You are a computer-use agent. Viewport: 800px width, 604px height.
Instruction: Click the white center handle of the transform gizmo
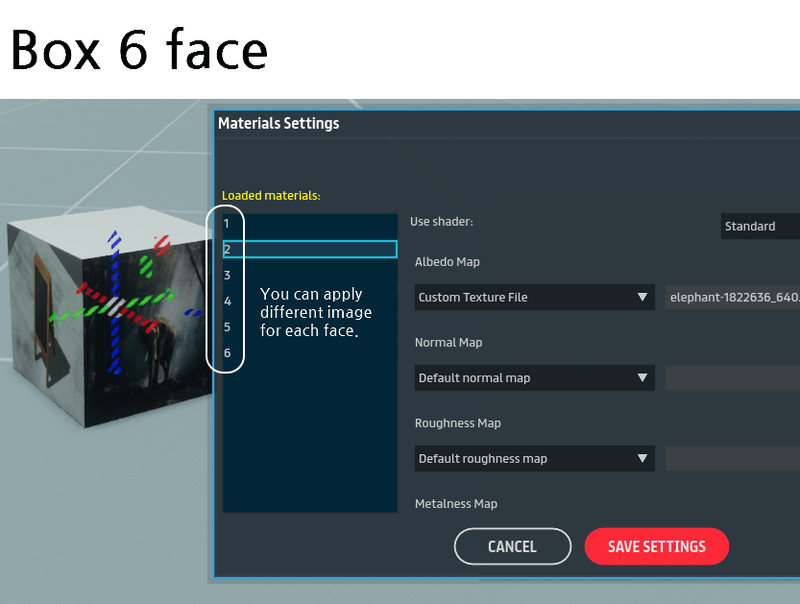115,306
